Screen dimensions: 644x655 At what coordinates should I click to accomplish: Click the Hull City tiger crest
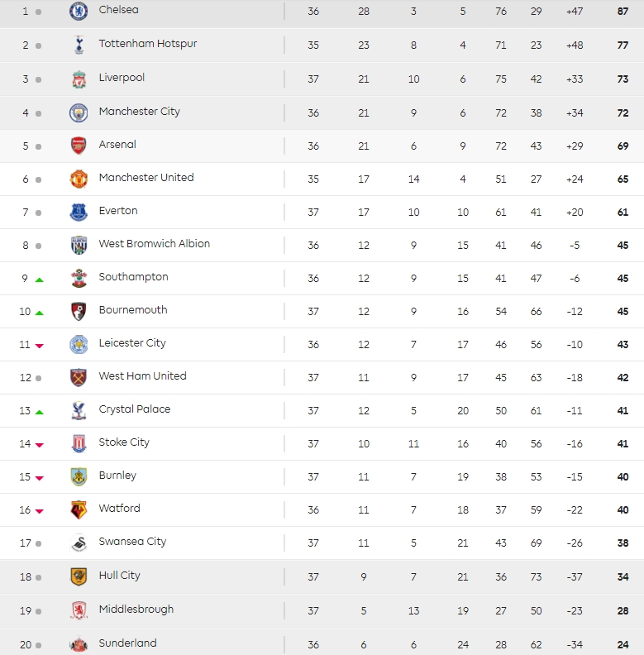click(x=79, y=576)
